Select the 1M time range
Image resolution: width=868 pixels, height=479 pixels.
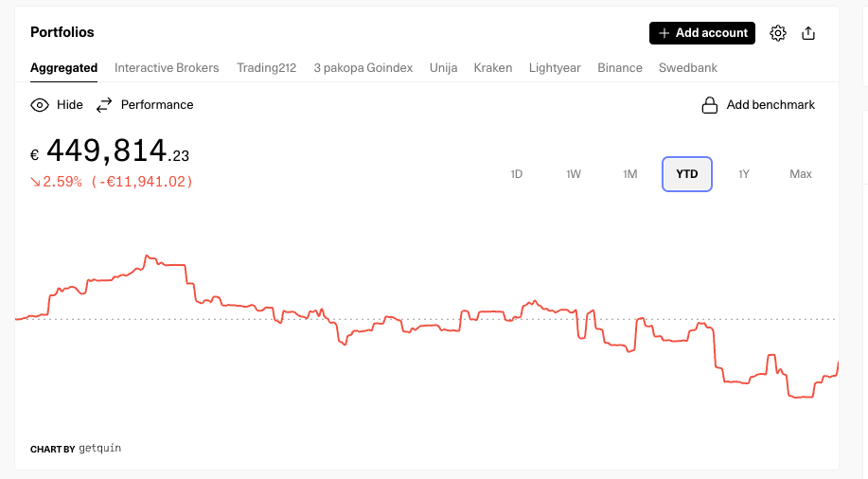tap(630, 174)
